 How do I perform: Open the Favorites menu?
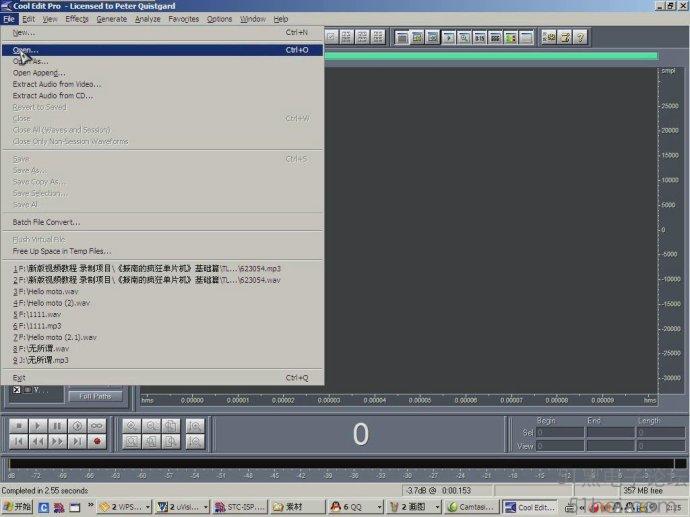coord(184,19)
